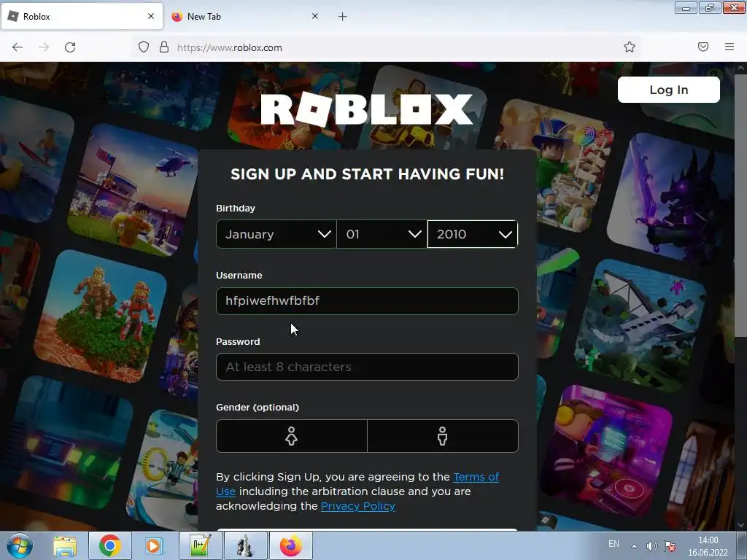Open the Notepad++ taskbar icon

click(x=200, y=545)
